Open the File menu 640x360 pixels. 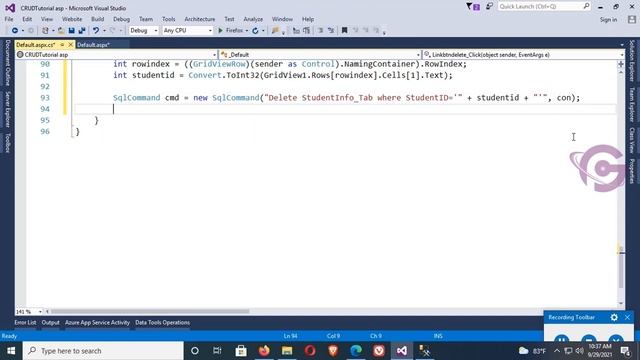9,19
